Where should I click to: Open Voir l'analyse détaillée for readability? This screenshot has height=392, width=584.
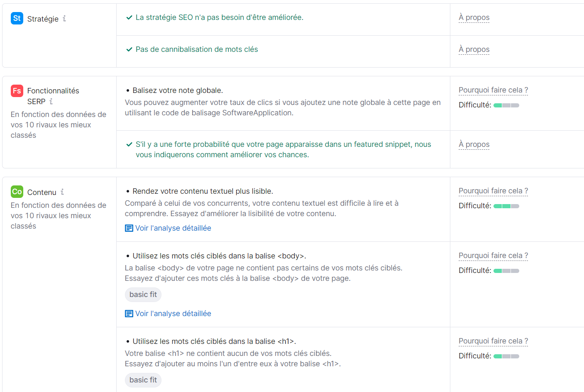pos(173,228)
